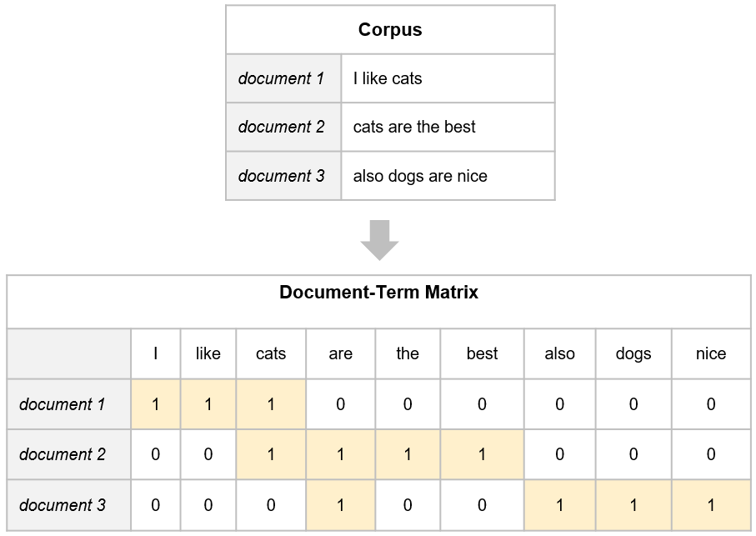Click highlighted cell for document 1 under 'like'
Viewport: 756px width, 536px height.
pos(208,405)
